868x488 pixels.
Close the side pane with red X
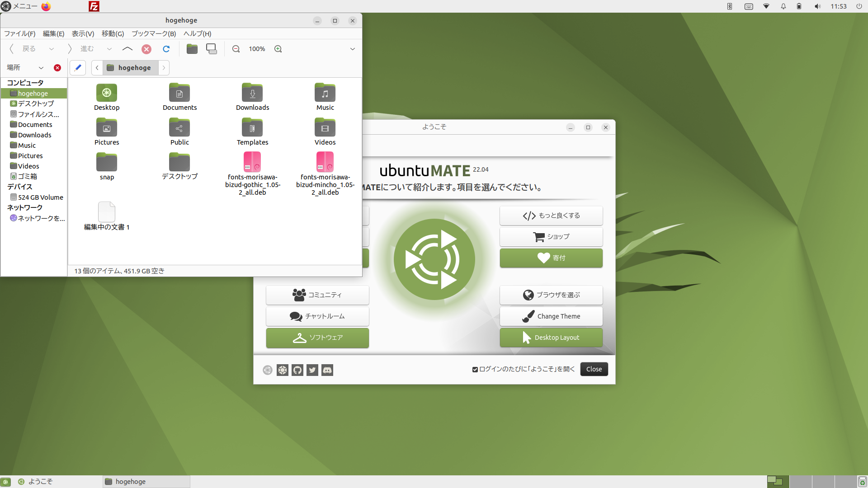[x=57, y=68]
